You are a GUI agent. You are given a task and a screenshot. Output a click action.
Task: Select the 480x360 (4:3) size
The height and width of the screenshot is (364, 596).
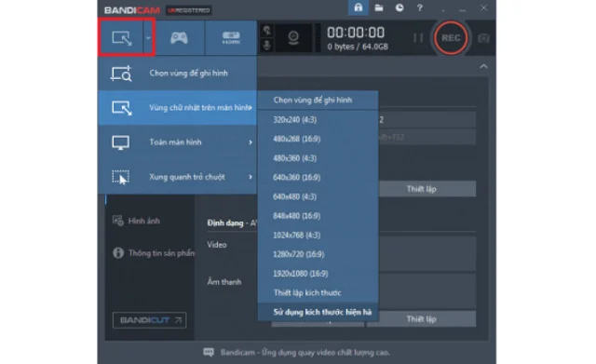point(318,158)
